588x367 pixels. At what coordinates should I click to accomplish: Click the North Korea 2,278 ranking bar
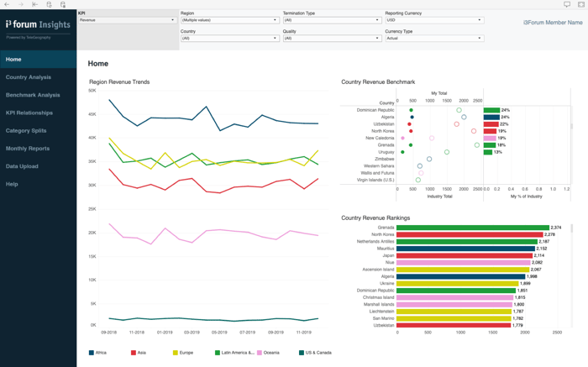click(470, 234)
